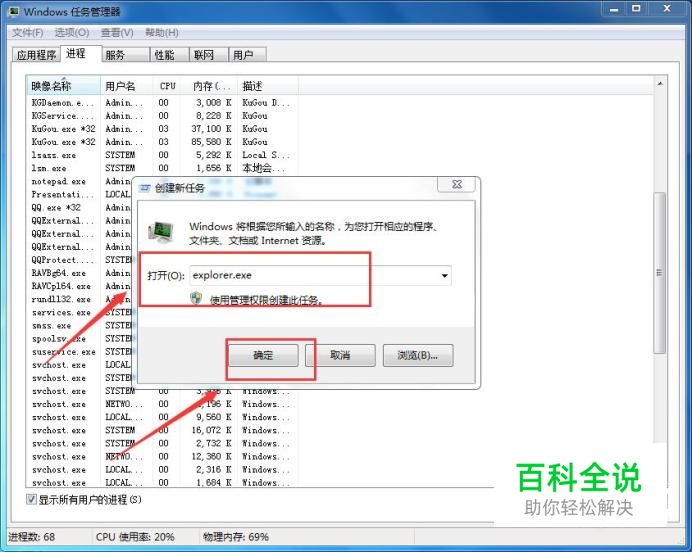Select the lsass.exe process
Viewport: 692px width, 552px height.
coord(161,155)
